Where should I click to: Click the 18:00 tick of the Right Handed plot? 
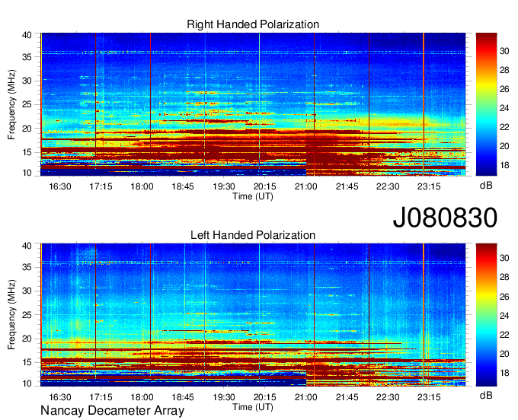pos(142,186)
